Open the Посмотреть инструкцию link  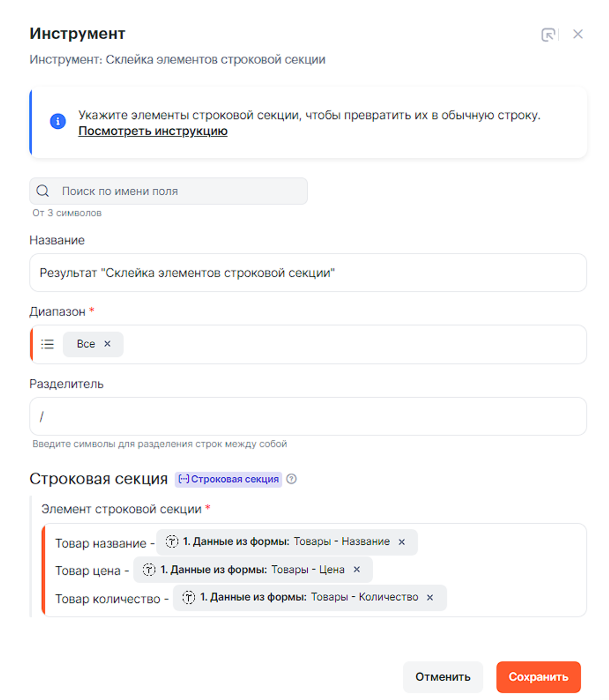(153, 131)
